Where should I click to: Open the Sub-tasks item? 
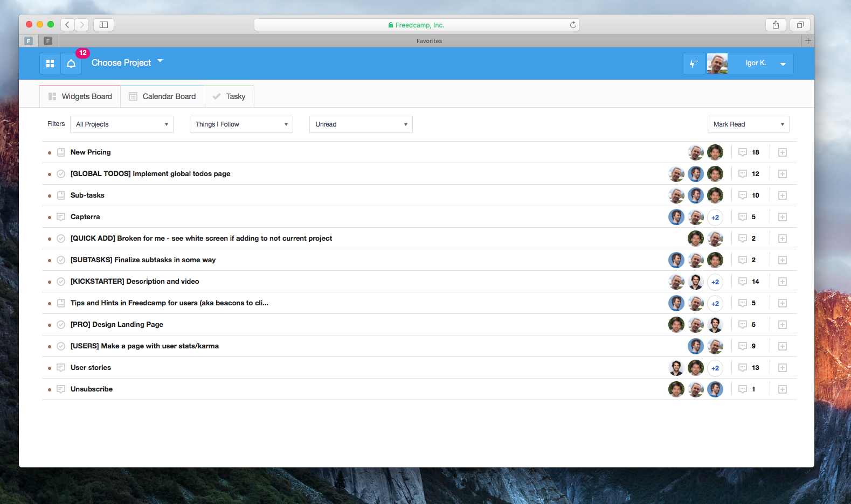tap(87, 195)
